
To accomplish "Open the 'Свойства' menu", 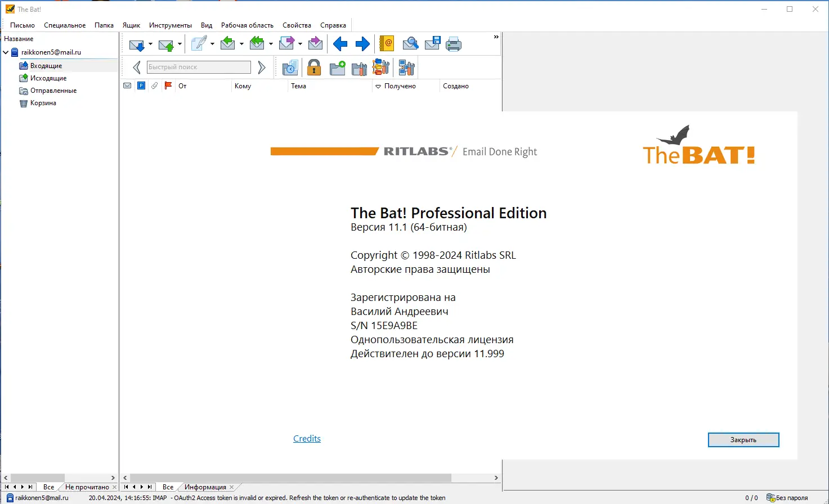I will click(297, 25).
